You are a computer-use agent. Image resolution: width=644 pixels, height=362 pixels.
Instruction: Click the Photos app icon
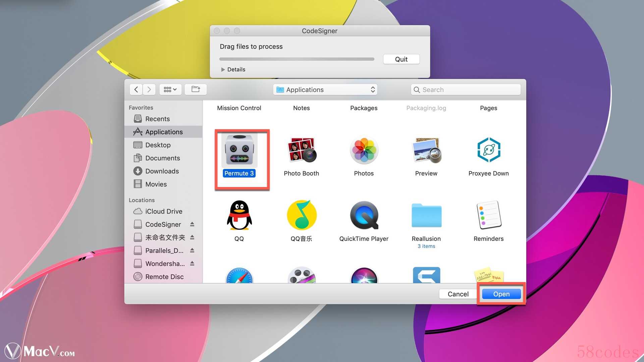(364, 150)
